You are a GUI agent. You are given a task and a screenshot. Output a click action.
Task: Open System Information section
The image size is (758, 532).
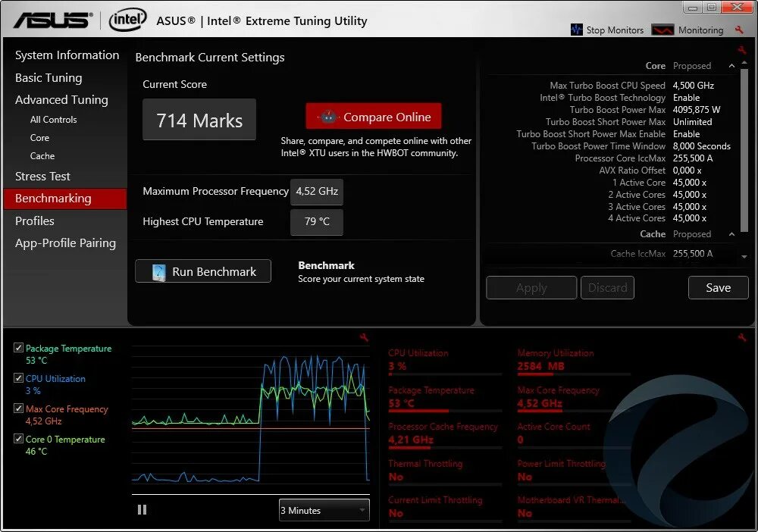click(x=67, y=55)
